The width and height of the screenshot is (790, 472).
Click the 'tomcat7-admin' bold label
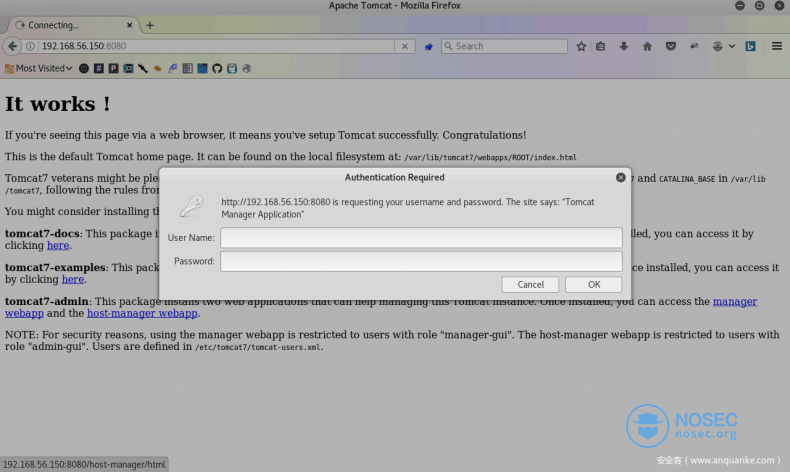(46, 301)
